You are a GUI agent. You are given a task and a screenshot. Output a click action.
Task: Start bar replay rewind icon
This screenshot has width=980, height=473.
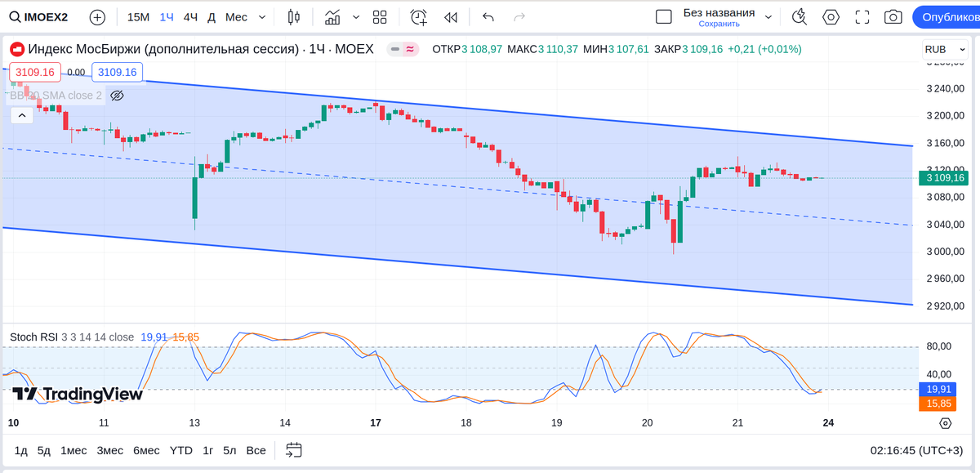pyautogui.click(x=450, y=16)
